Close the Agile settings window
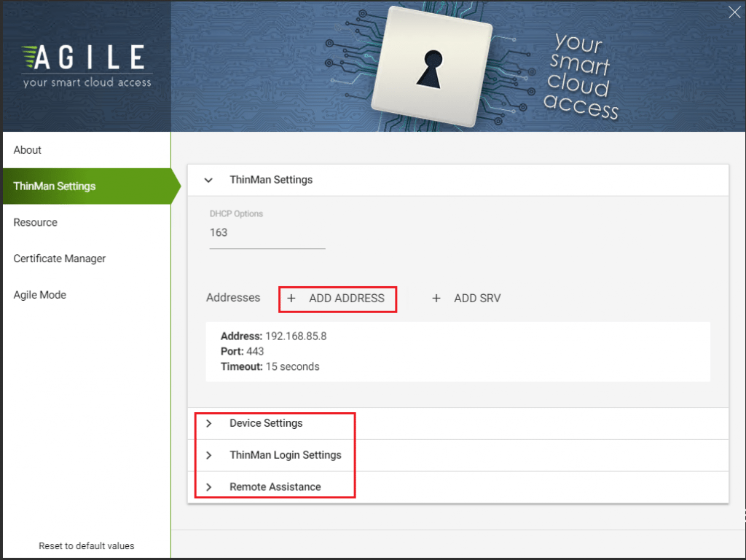 tap(734, 12)
